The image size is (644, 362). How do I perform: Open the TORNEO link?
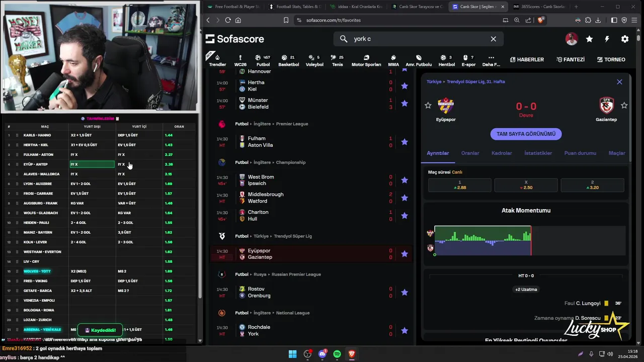click(x=611, y=59)
